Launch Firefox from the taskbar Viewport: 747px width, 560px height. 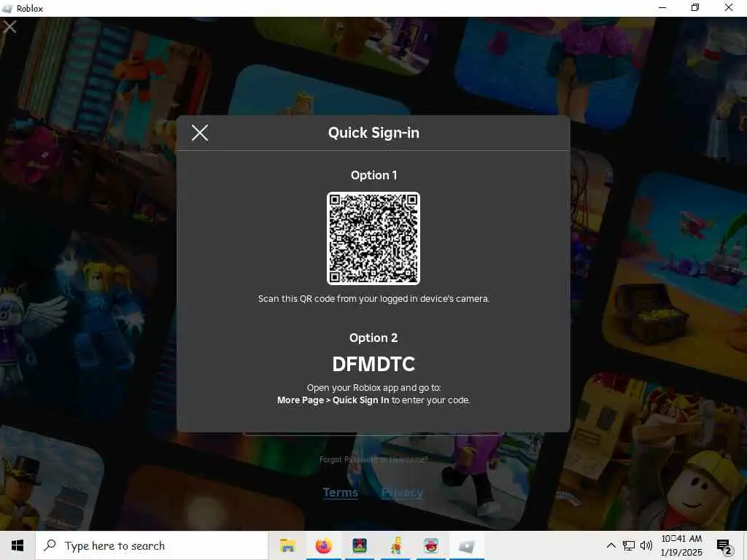click(323, 545)
